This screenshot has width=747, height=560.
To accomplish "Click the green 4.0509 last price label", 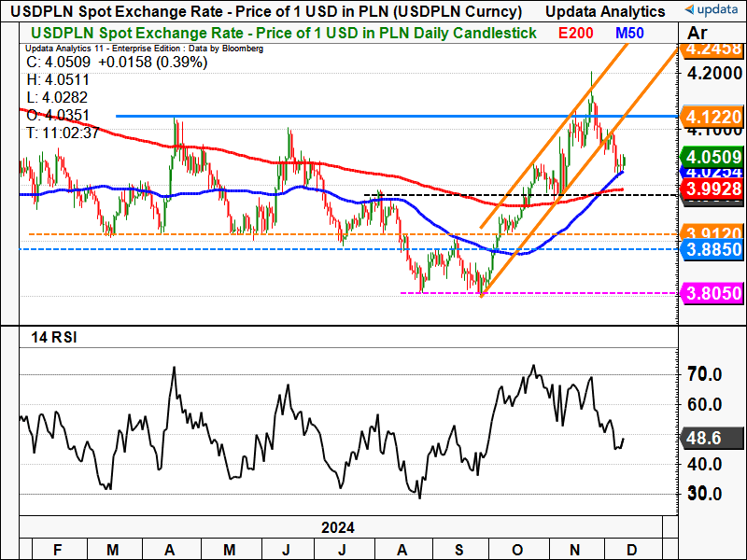I will pyautogui.click(x=712, y=157).
